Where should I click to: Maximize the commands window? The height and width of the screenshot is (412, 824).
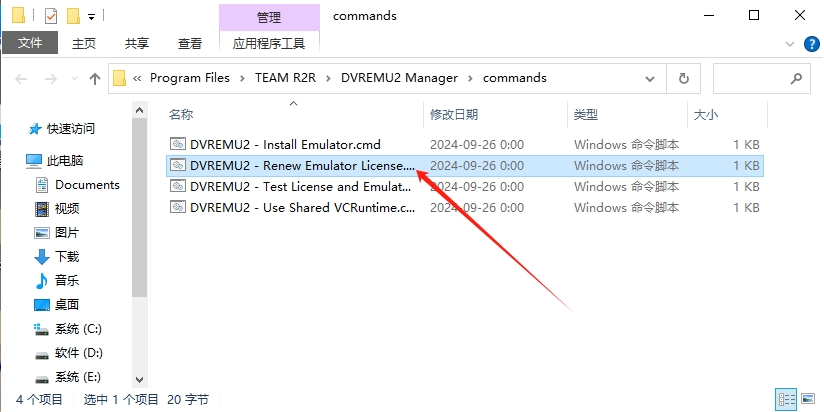(754, 16)
